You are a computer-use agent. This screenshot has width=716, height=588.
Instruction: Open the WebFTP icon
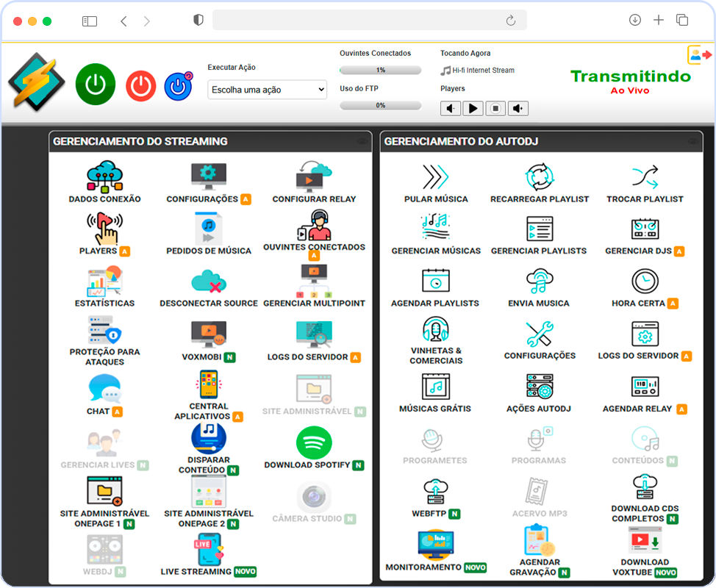(x=436, y=492)
